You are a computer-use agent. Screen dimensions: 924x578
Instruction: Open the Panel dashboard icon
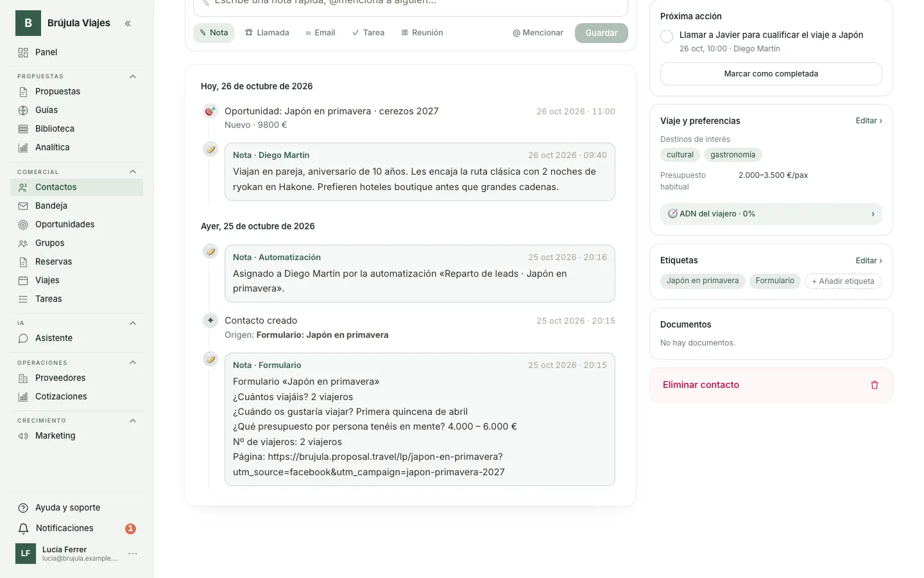(23, 53)
